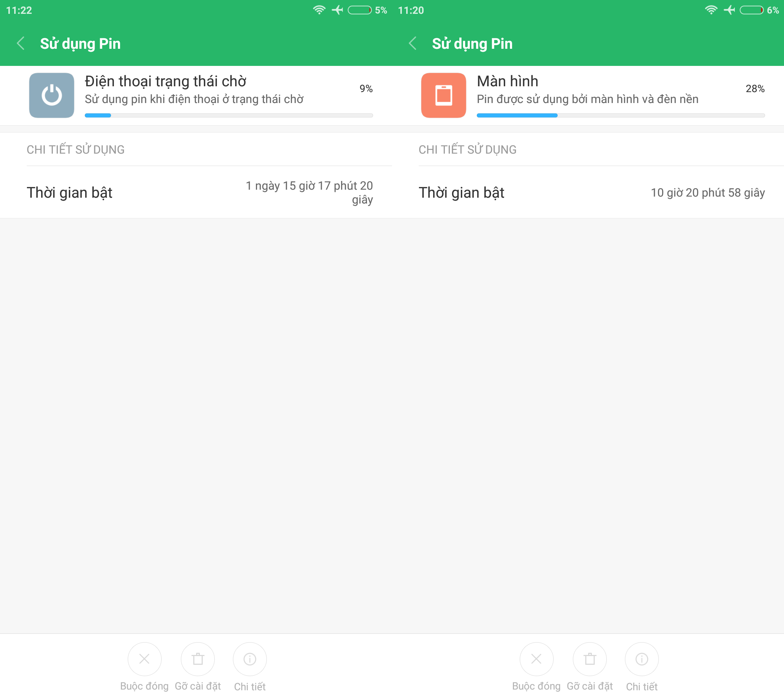Tap the 11:20 clock in status bar
Viewport: 784px width, 699px height.
tap(411, 10)
